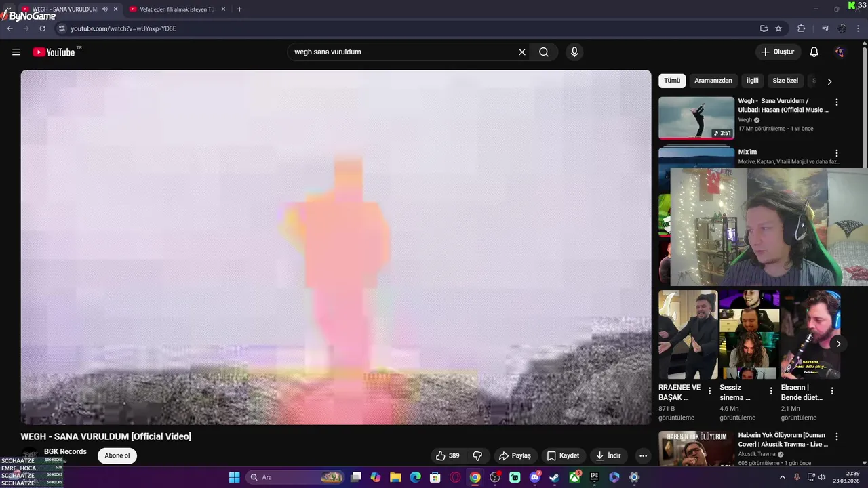Go to the YouTube home logo
The height and width of the screenshot is (488, 868).
click(54, 52)
